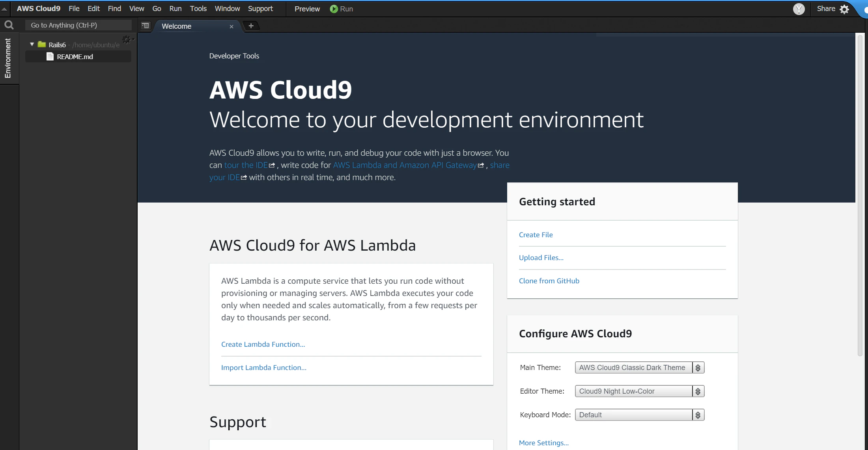Image resolution: width=868 pixels, height=450 pixels.
Task: Click Upload Files link
Action: point(541,258)
